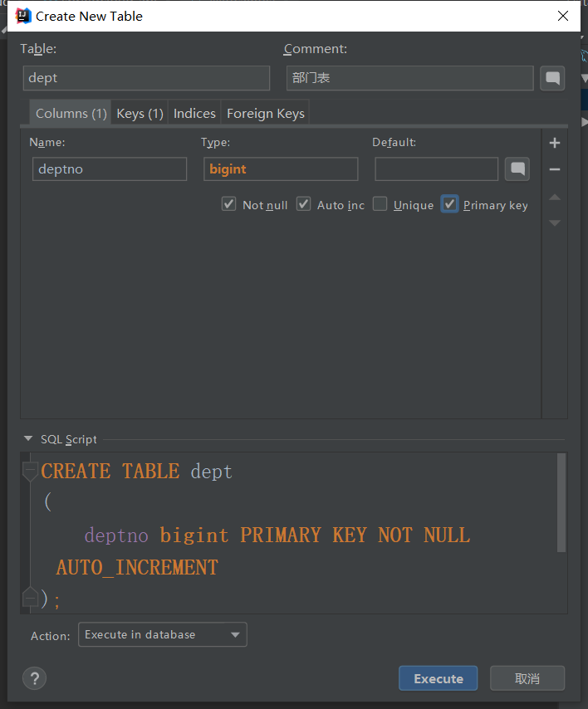Viewport: 588px width, 709px height.
Task: Click the plus icon to add column
Action: [x=555, y=144]
